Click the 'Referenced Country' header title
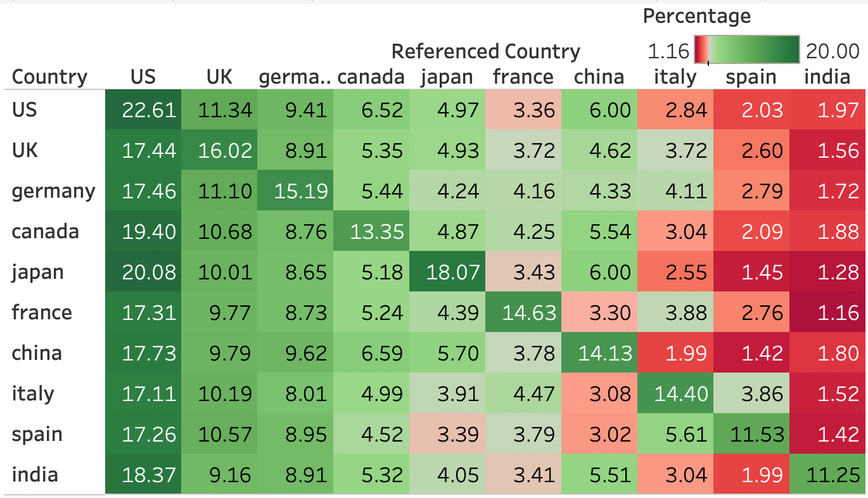Screen dimensions: 868x498 tap(485, 51)
